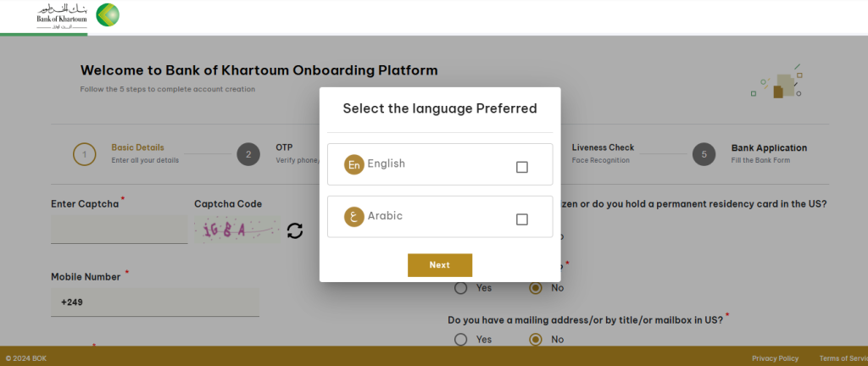Image resolution: width=868 pixels, height=366 pixels.
Task: Go to the Liveness Check step
Action: pos(603,147)
